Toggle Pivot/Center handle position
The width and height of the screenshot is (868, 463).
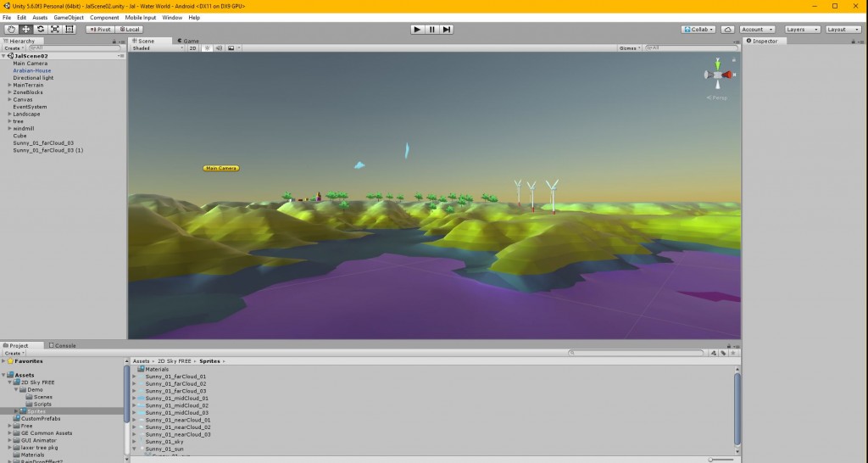[x=99, y=29]
